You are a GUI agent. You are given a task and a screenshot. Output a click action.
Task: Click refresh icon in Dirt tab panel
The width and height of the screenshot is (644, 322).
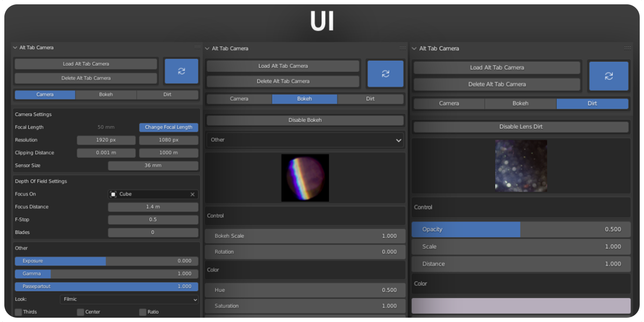tap(609, 76)
